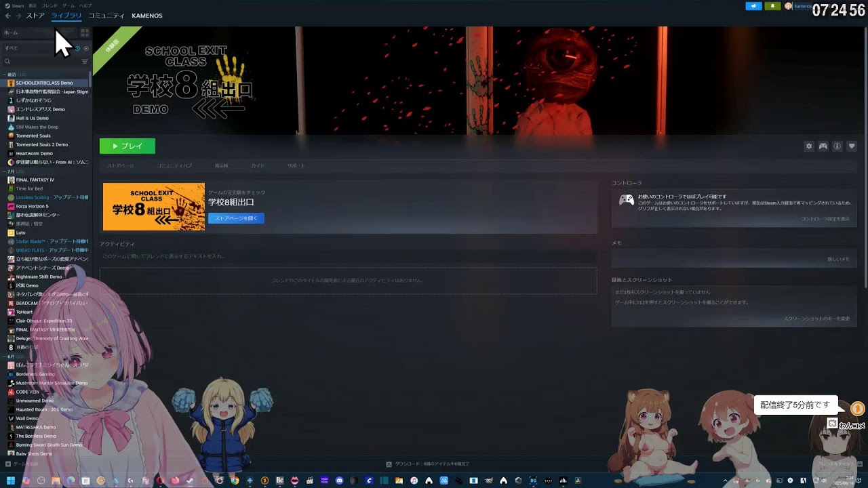Click ゲームを追加 at bottom left
Viewport: 868px width, 488px height.
[x=22, y=464]
